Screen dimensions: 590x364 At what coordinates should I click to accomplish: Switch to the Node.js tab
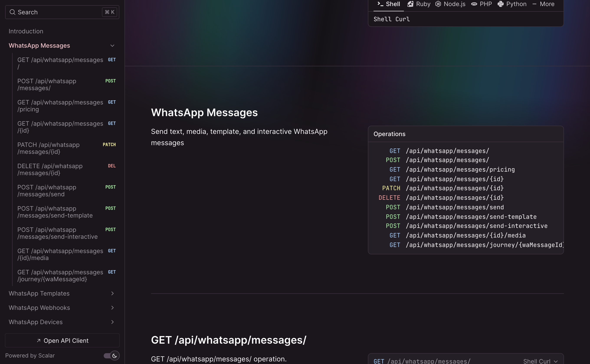[x=450, y=4]
